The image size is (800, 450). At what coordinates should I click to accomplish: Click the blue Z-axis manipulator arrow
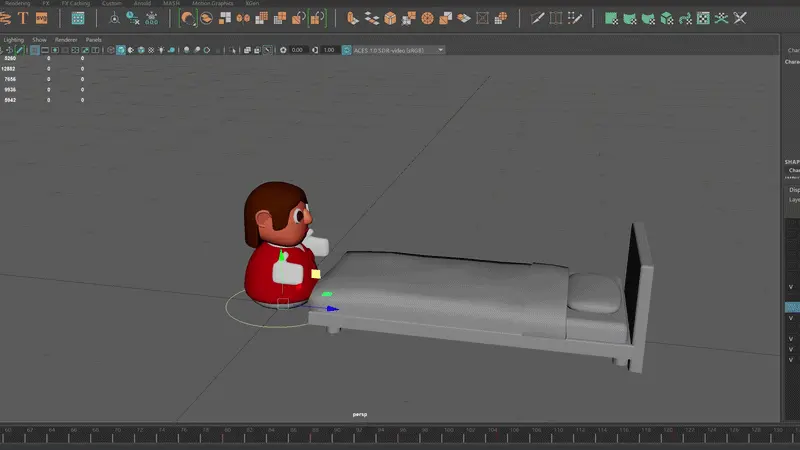tap(332, 309)
